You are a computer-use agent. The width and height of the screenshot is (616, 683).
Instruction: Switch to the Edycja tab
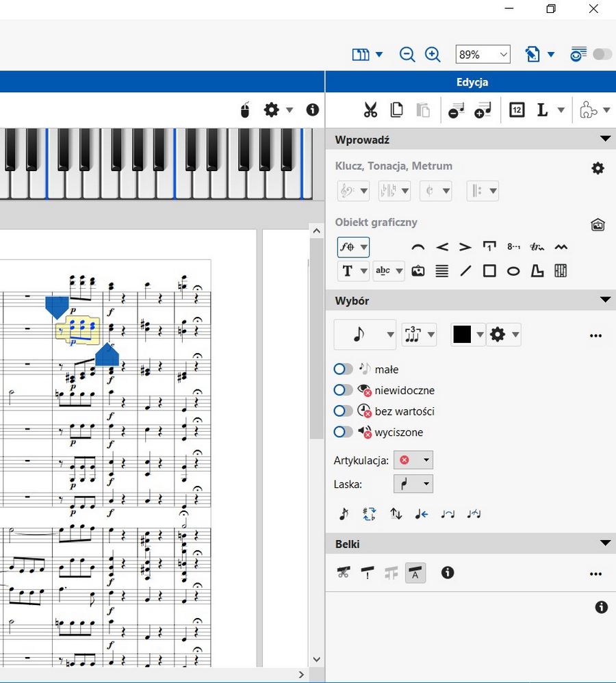[x=472, y=82]
